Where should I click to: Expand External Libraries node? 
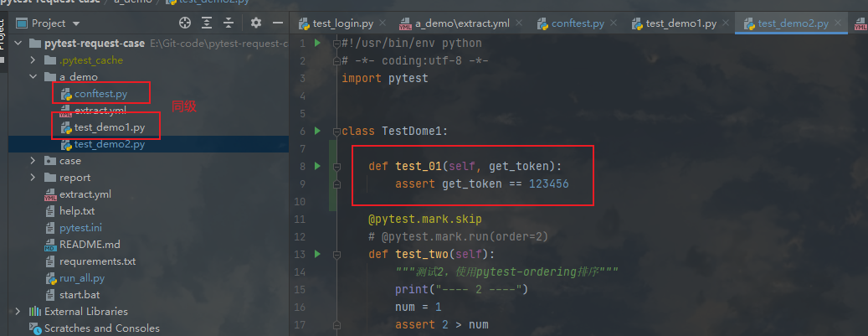point(18,312)
